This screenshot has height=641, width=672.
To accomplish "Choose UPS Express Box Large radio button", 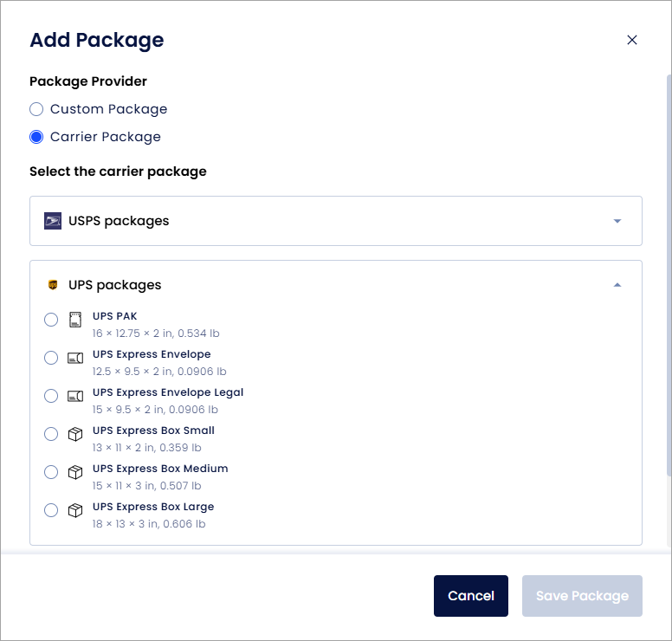I will pyautogui.click(x=51, y=510).
